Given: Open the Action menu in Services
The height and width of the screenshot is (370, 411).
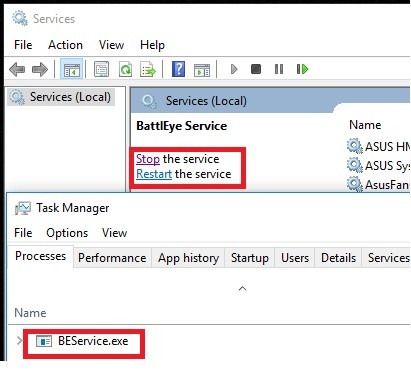Looking at the screenshot, I should coord(65,45).
